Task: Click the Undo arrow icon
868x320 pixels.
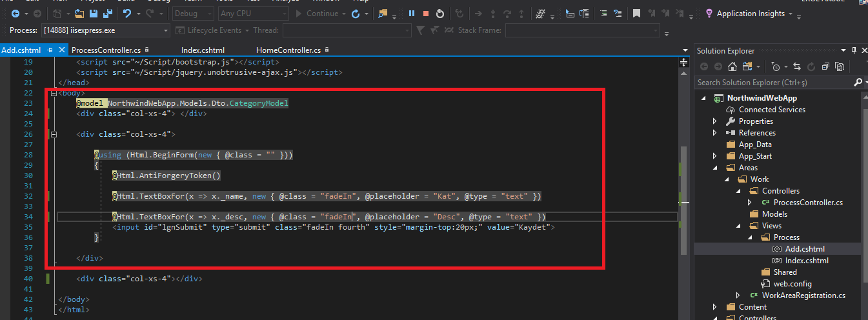Action: coord(127,14)
